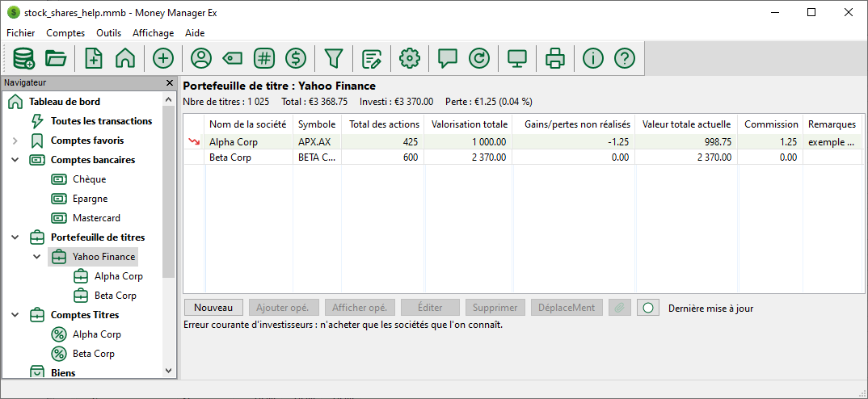
Task: Select the Alpha Corp table row
Action: 523,142
